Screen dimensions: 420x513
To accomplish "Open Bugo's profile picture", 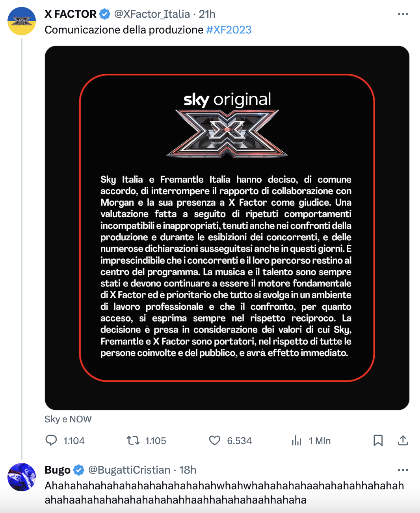I will [22, 477].
